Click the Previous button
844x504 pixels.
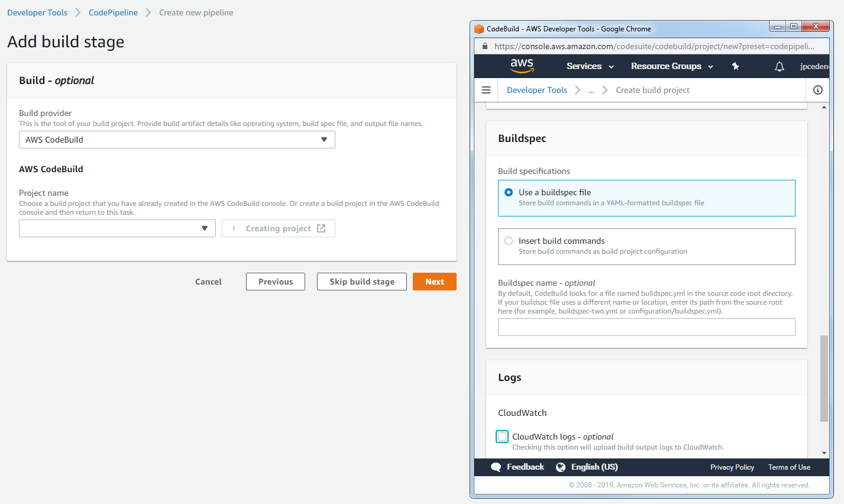276,282
